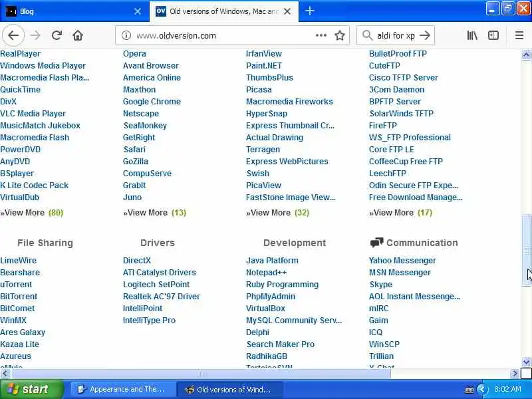Close the Blog tab
This screenshot has height=399, width=532.
click(x=138, y=11)
